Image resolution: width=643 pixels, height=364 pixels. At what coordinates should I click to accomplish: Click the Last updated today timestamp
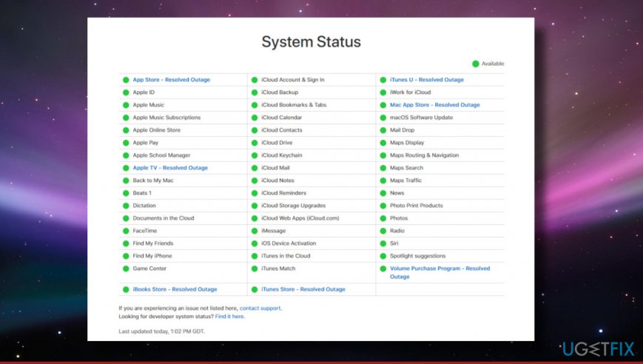tap(161, 331)
